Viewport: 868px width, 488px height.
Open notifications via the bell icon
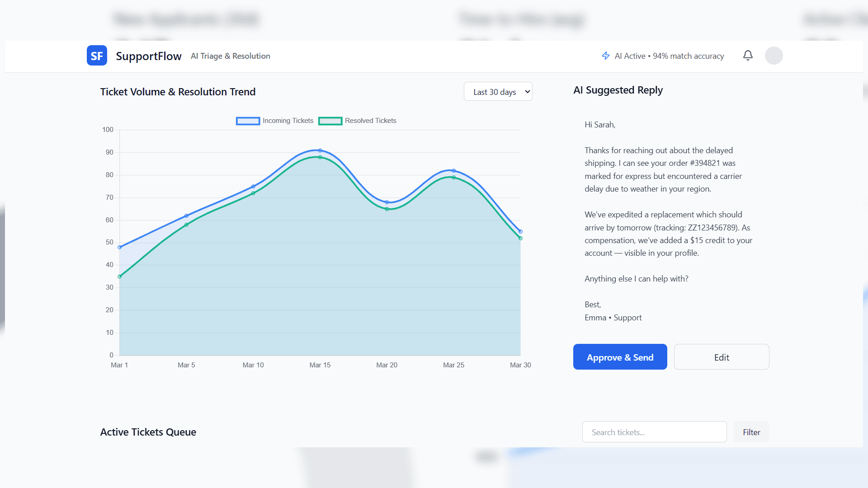pos(748,56)
